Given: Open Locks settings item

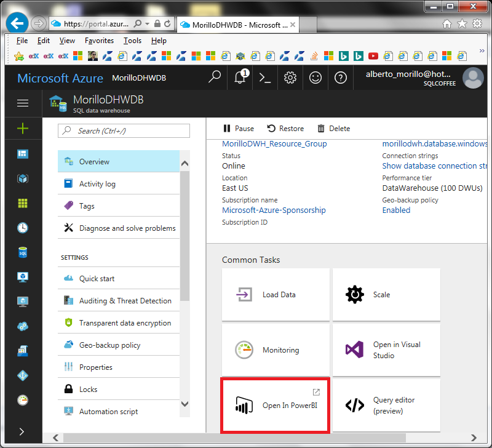Looking at the screenshot, I should (119, 390).
